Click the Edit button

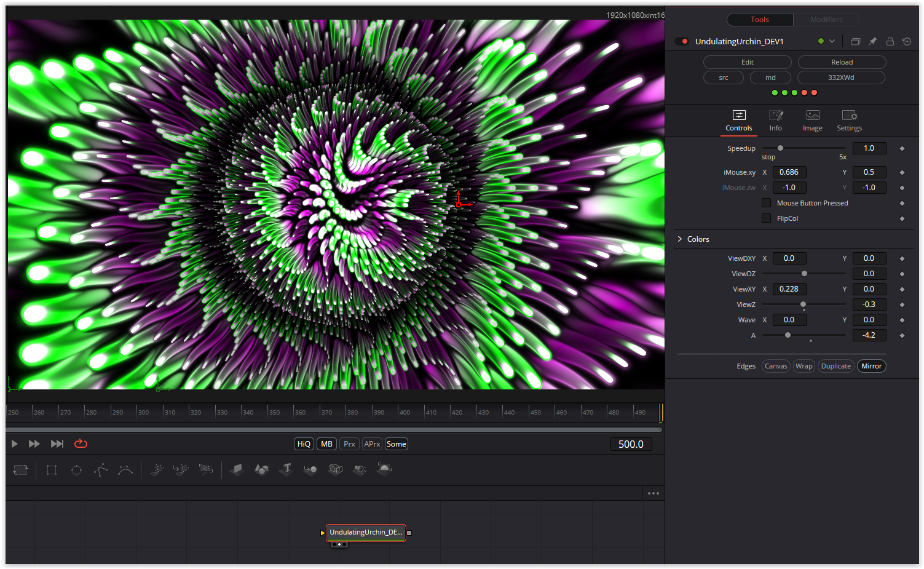748,62
